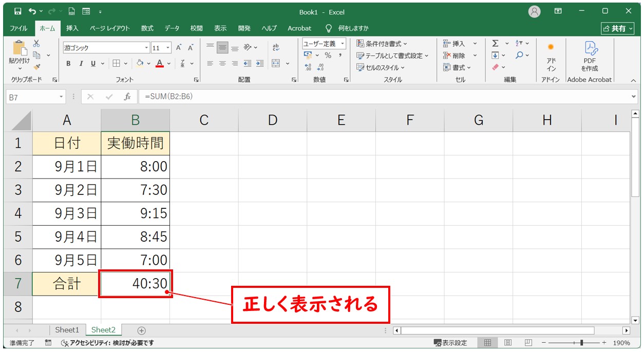Click the Orientation text rotation icon
Image resolution: width=644 pixels, height=352 pixels.
(x=248, y=48)
